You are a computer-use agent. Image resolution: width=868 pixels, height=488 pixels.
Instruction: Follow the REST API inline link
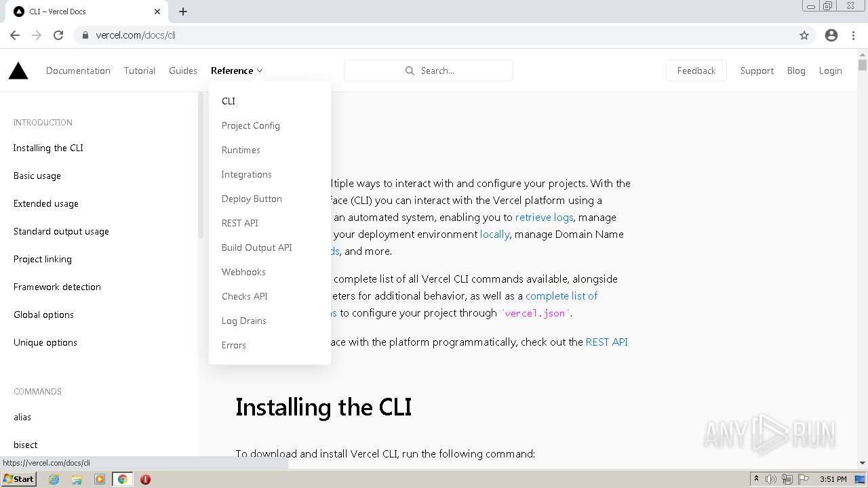(607, 342)
